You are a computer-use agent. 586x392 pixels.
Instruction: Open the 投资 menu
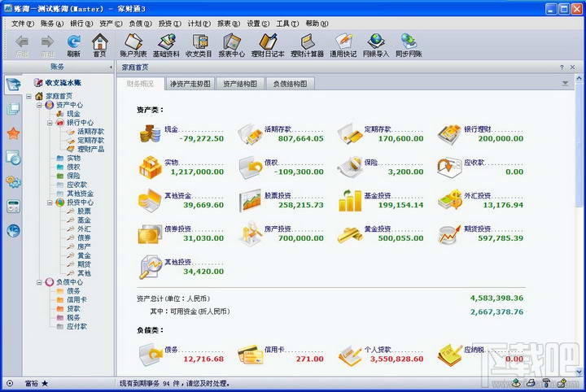(x=169, y=24)
